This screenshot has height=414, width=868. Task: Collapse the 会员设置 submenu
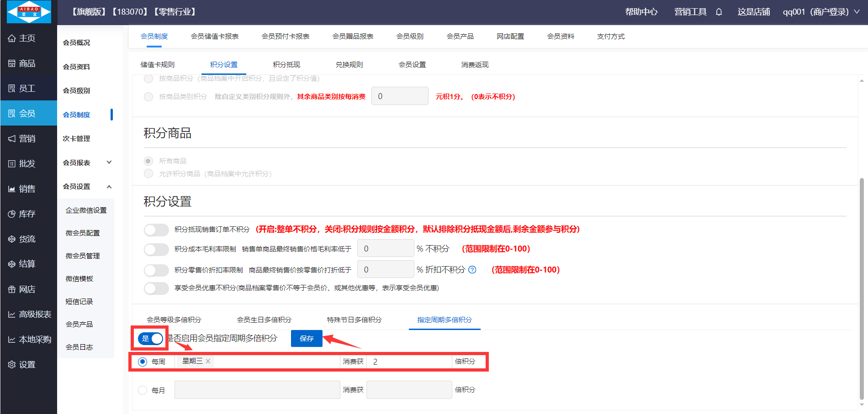(109, 187)
